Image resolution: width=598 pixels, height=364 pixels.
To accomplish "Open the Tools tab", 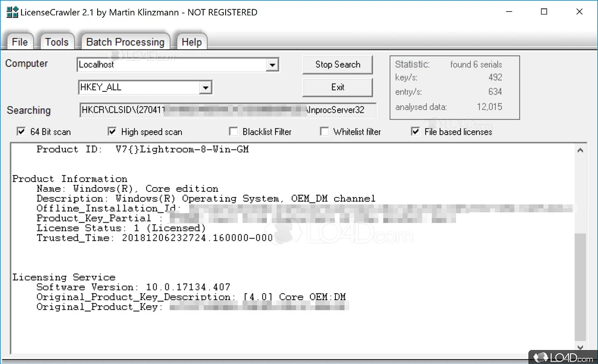I will (x=57, y=42).
